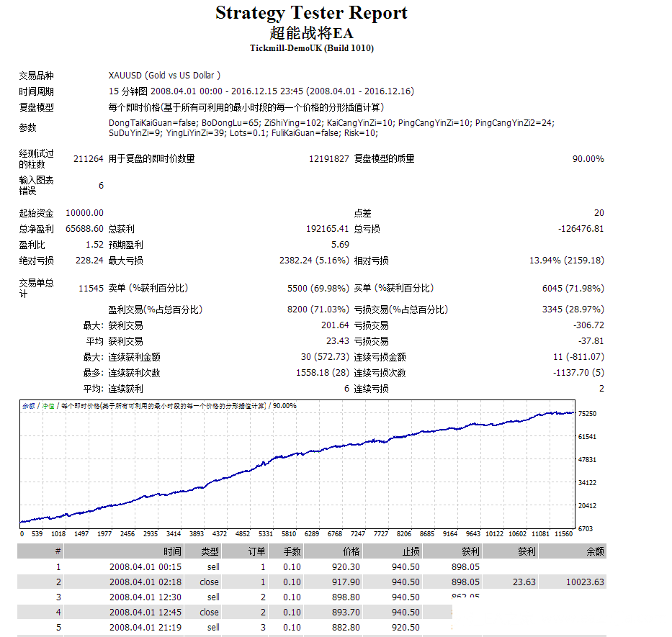
Task: Click the total net profit value 65688.60
Action: pyautogui.click(x=84, y=229)
